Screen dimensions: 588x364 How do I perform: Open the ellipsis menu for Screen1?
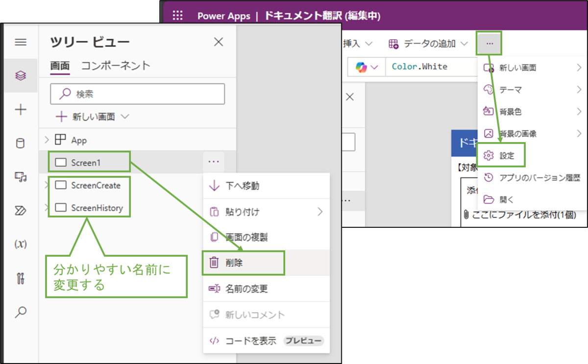213,161
